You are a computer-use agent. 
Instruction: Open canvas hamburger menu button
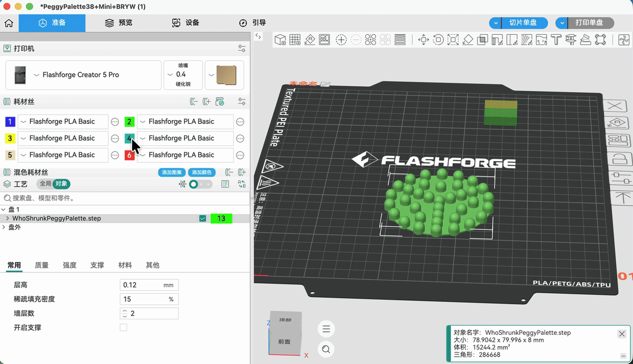click(326, 329)
